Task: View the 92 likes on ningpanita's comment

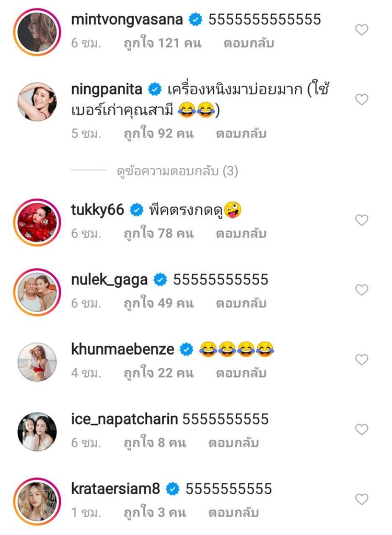Action: 158,133
